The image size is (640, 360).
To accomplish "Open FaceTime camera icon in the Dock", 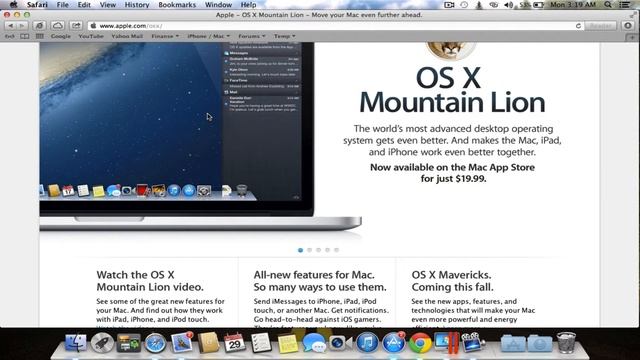I will pos(340,343).
